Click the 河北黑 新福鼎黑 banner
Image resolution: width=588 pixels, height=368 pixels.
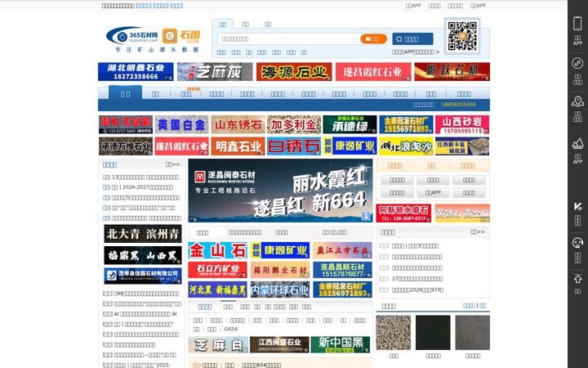pos(217,289)
